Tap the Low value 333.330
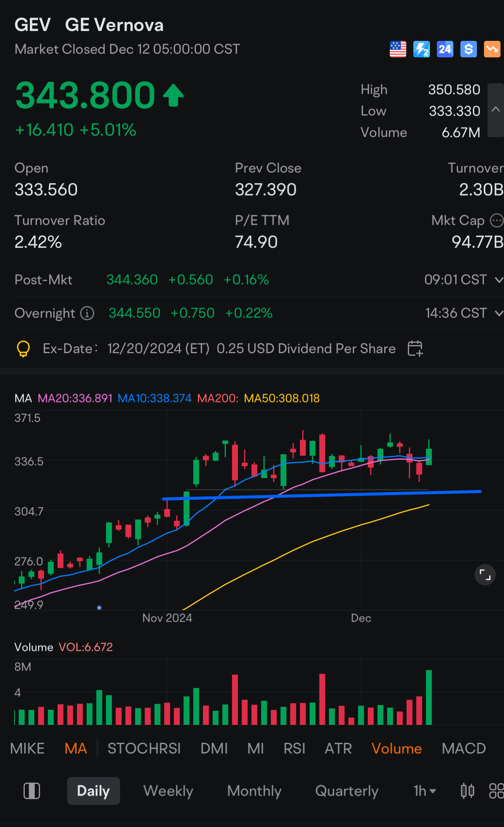 (455, 111)
